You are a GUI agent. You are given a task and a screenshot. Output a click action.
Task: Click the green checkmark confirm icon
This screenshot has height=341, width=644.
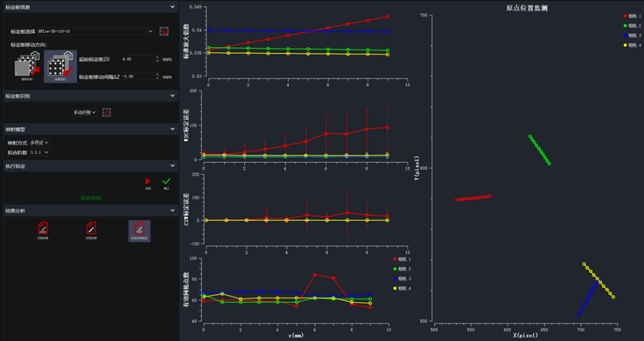tap(166, 181)
